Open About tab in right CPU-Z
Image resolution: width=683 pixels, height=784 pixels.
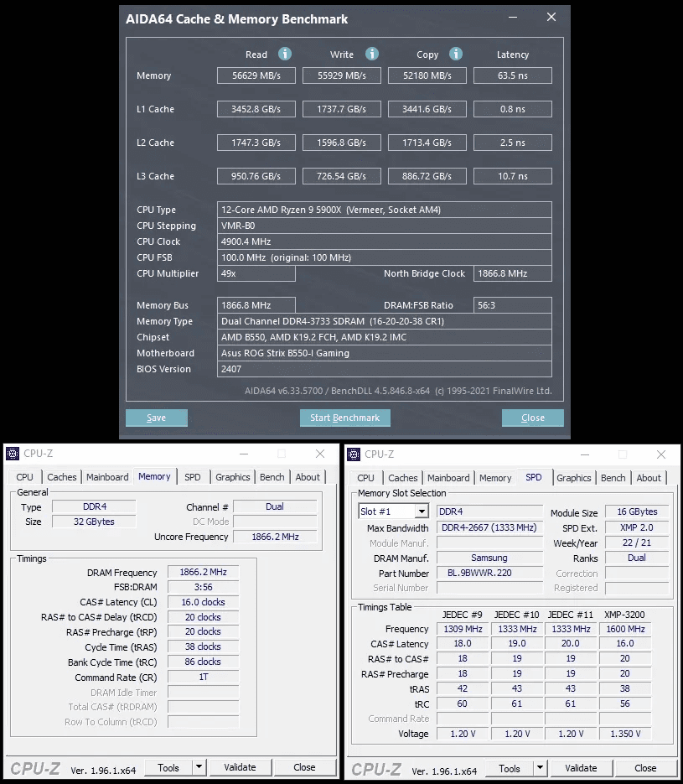pyautogui.click(x=649, y=478)
